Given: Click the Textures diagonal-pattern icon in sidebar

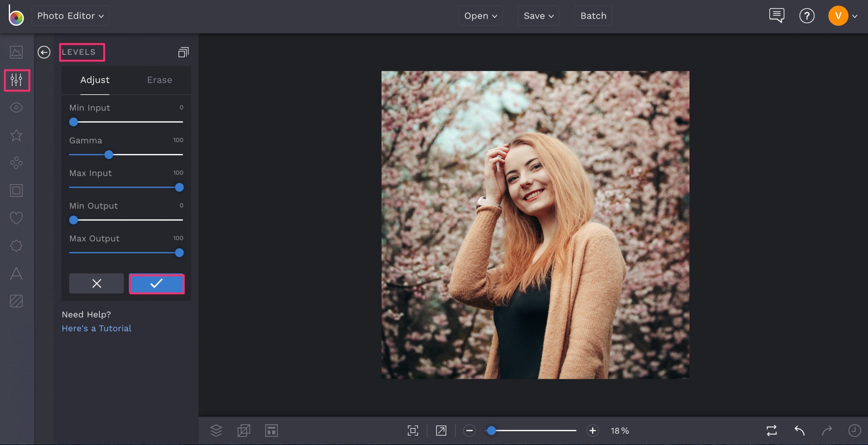Looking at the screenshot, I should point(16,301).
